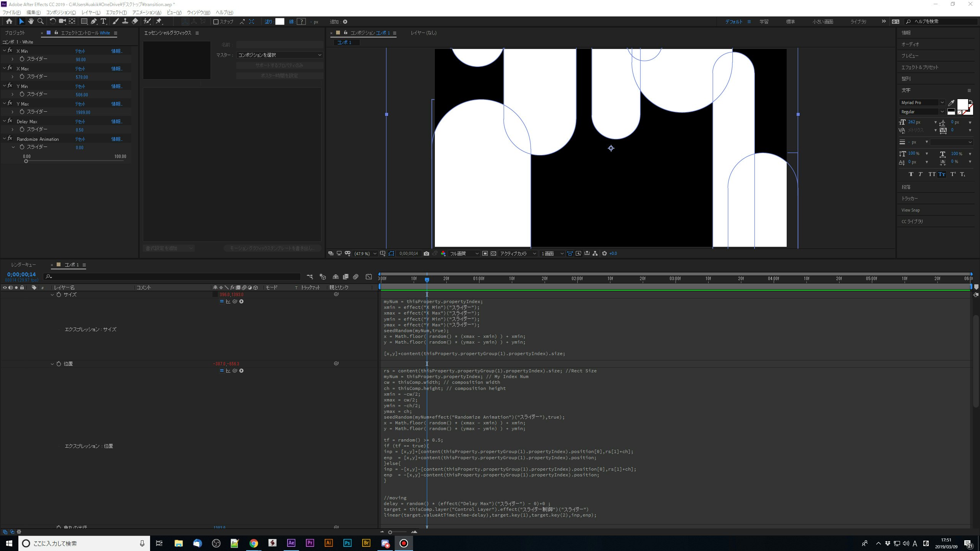Screen dimensions: 980x551
Task: Select the Type tool
Action: click(103, 21)
